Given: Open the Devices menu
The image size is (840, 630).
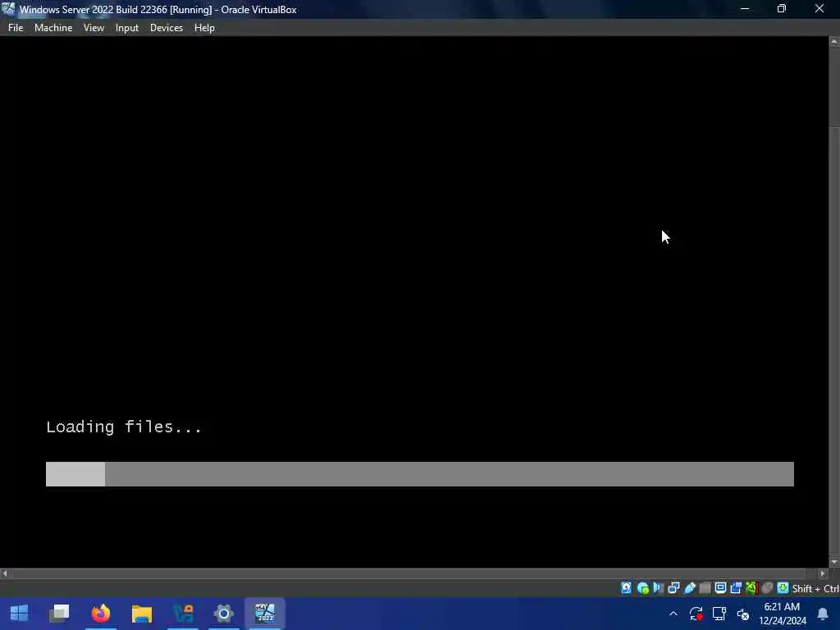Looking at the screenshot, I should click(x=166, y=28).
